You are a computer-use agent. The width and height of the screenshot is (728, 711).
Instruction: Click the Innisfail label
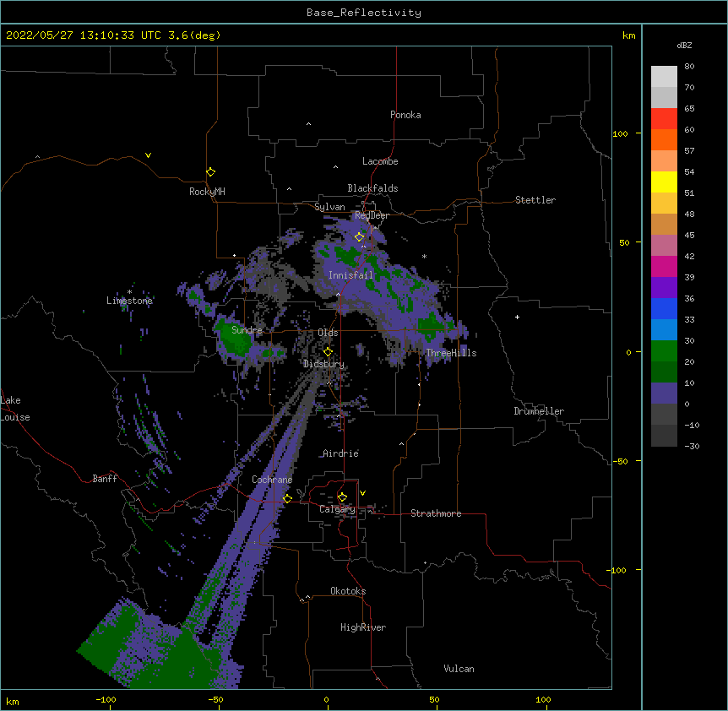click(350, 275)
